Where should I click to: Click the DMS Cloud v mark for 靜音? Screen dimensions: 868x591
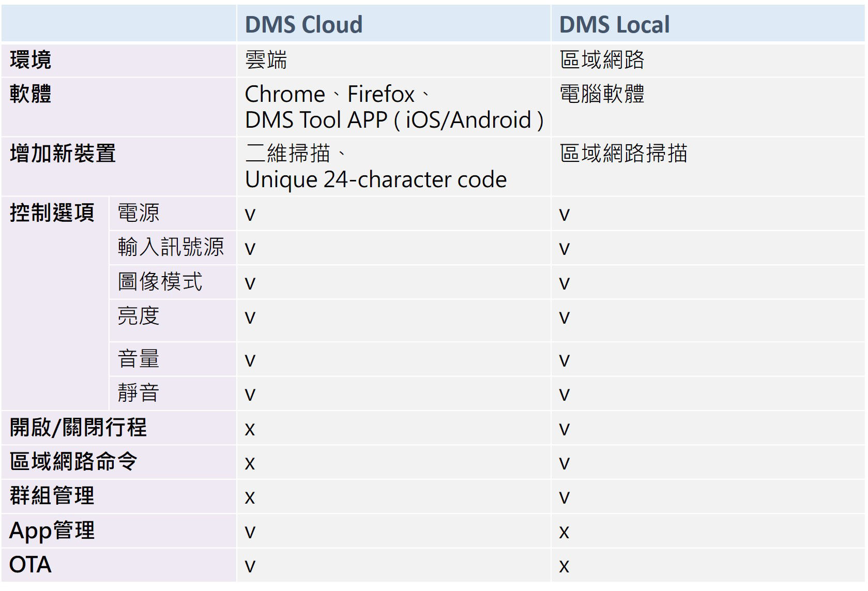250,395
